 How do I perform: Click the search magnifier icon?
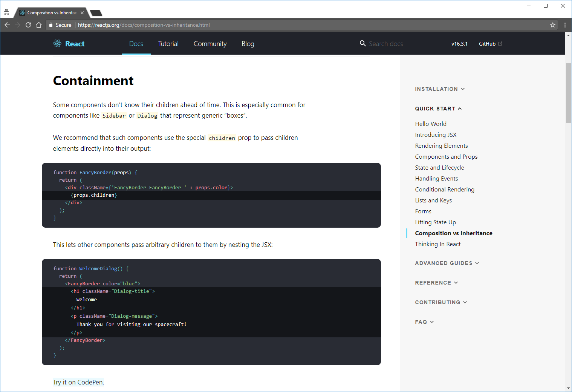[x=362, y=43]
